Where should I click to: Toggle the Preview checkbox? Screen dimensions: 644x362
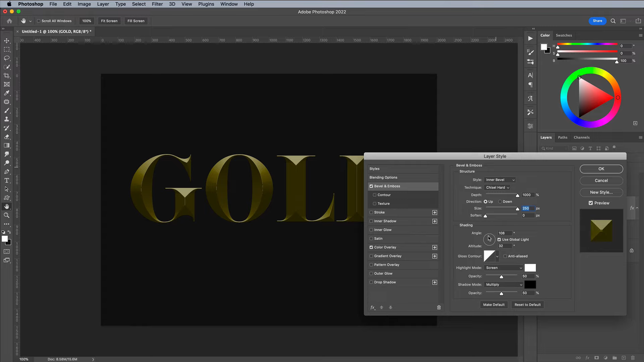591,203
